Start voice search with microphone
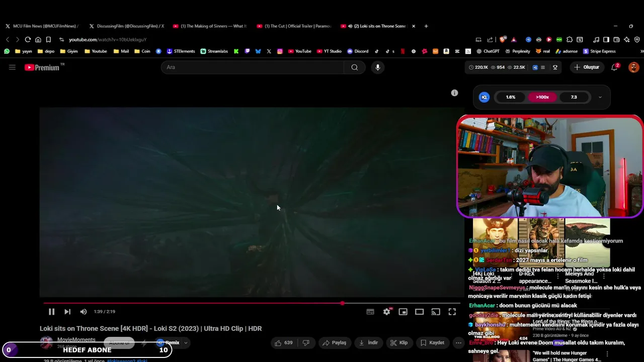The width and height of the screenshot is (644, 362). tap(378, 67)
